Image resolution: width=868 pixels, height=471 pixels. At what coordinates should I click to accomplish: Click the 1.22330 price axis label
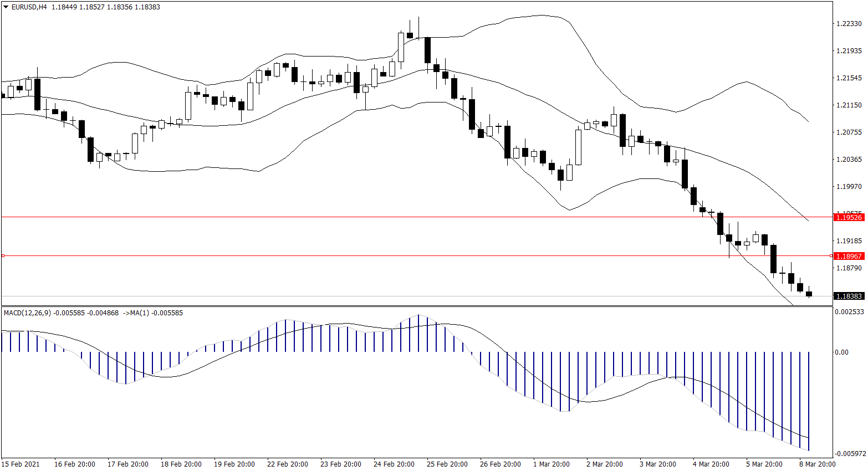[x=849, y=23]
